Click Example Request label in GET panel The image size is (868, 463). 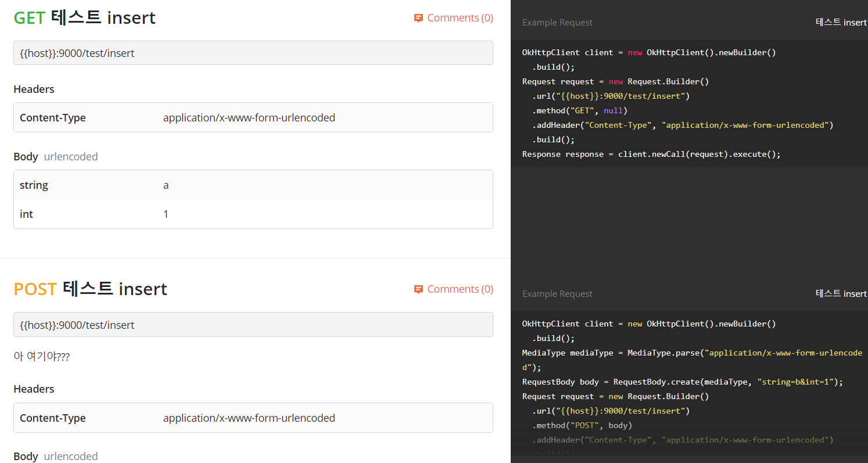[x=557, y=23]
